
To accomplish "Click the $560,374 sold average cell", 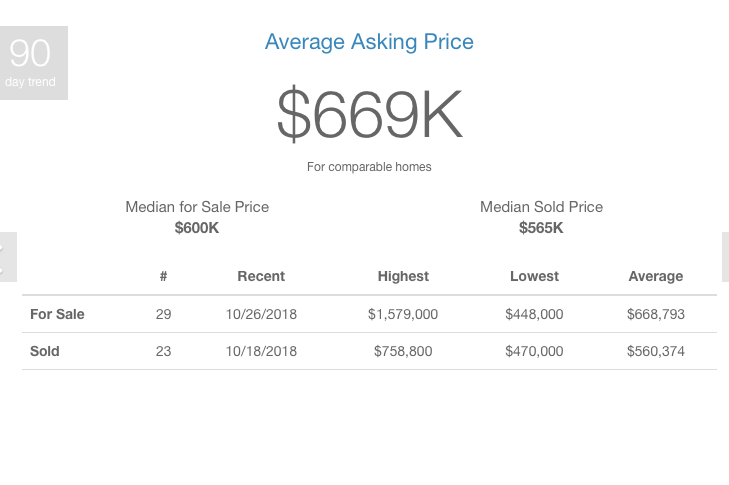I will 656,351.
